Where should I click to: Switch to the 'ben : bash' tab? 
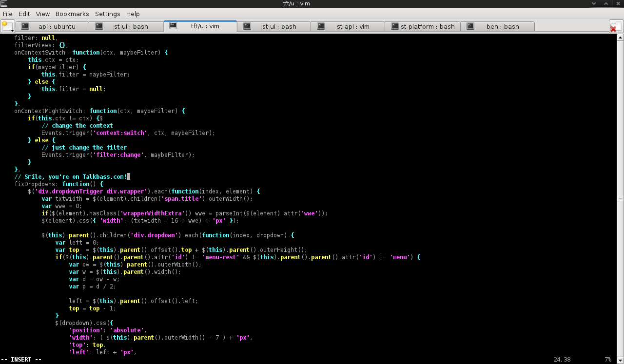497,26
